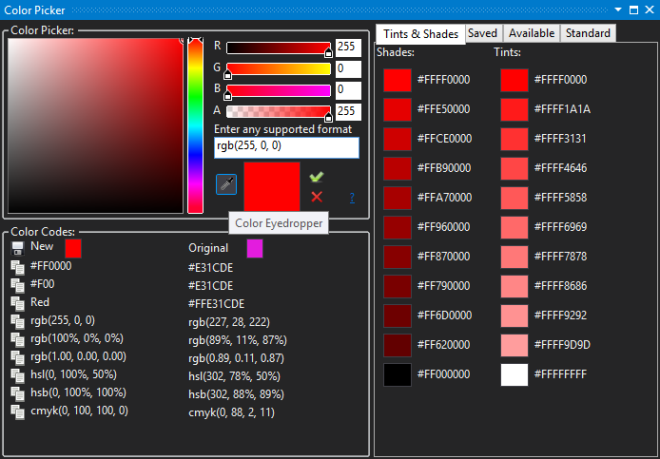Open the Available tab
This screenshot has height=459, width=660.
tap(530, 33)
